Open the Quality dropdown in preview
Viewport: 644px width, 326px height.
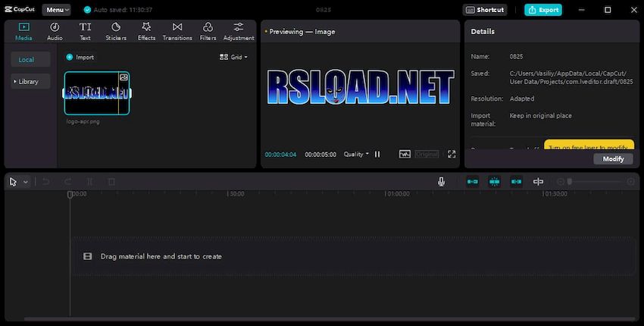click(x=356, y=154)
